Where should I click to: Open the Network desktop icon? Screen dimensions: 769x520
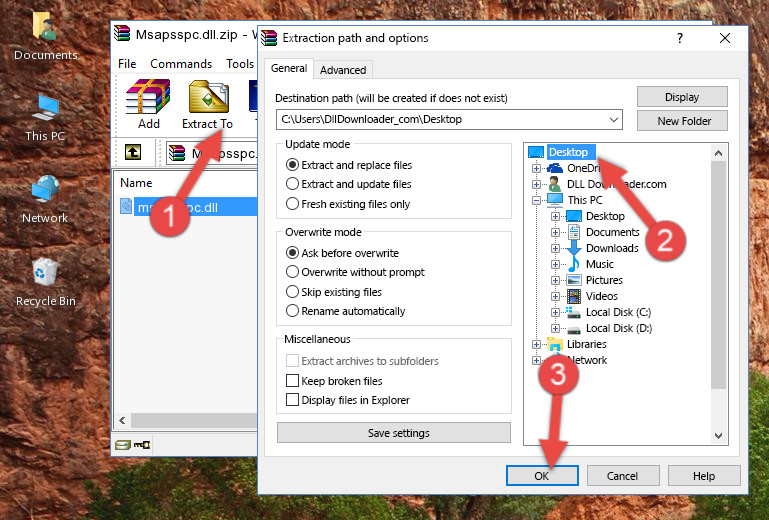(45, 199)
